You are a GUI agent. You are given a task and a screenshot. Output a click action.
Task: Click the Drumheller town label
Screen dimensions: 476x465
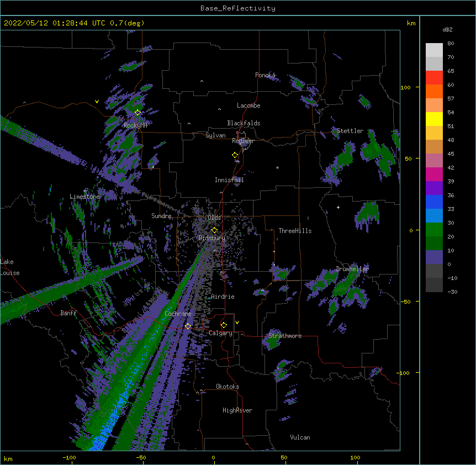(x=352, y=269)
